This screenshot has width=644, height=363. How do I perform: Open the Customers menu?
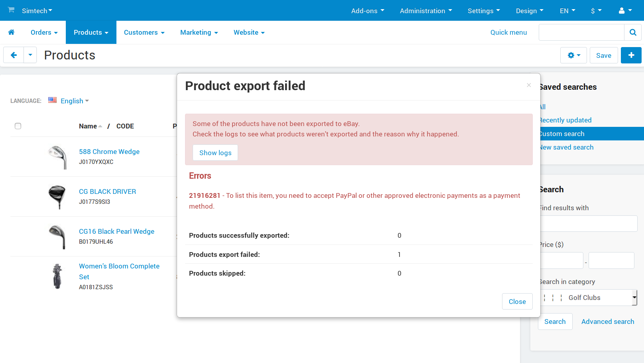(x=144, y=32)
